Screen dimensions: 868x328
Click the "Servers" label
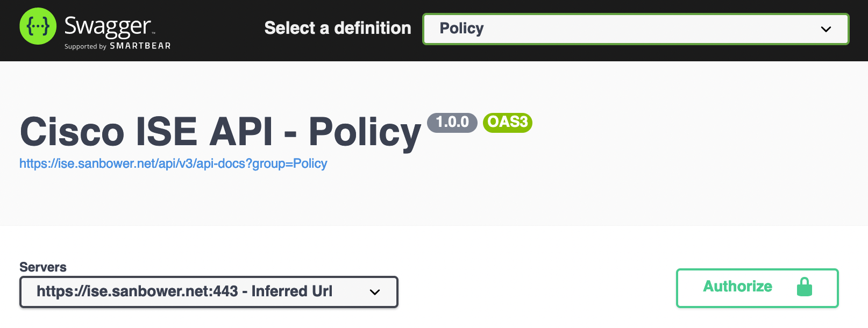point(43,267)
